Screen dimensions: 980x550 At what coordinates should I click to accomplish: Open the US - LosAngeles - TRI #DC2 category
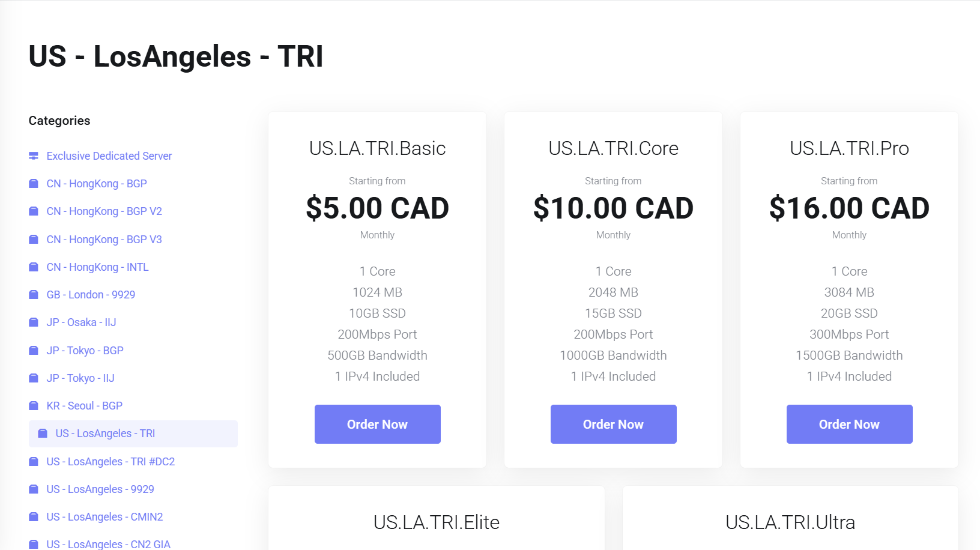[x=110, y=462]
